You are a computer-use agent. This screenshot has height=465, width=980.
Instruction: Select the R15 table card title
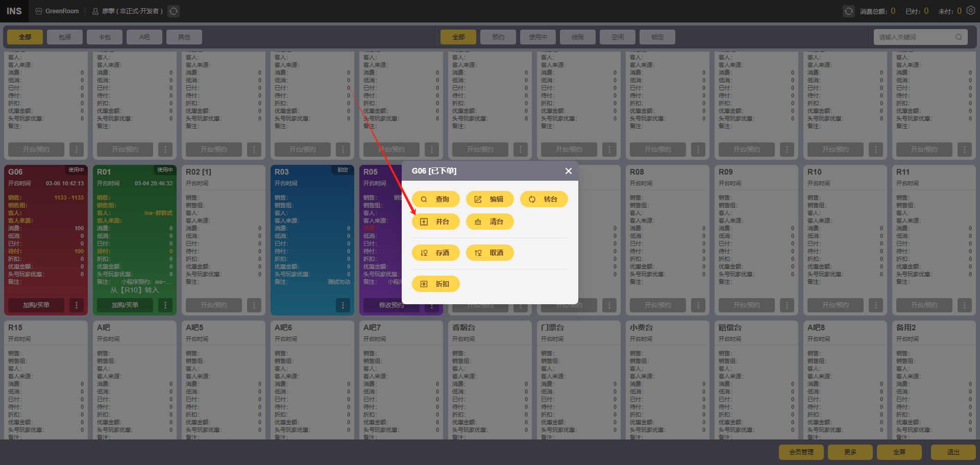pos(15,328)
